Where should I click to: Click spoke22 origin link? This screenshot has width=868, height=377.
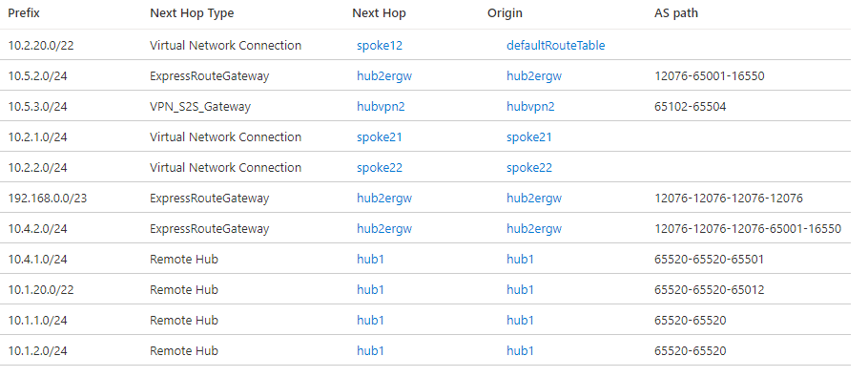pyautogui.click(x=528, y=167)
